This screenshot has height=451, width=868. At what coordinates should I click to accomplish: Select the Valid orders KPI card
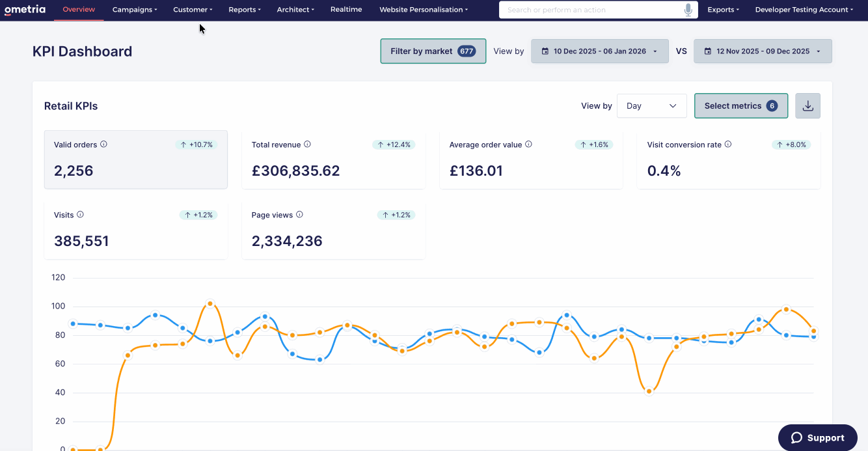[136, 159]
